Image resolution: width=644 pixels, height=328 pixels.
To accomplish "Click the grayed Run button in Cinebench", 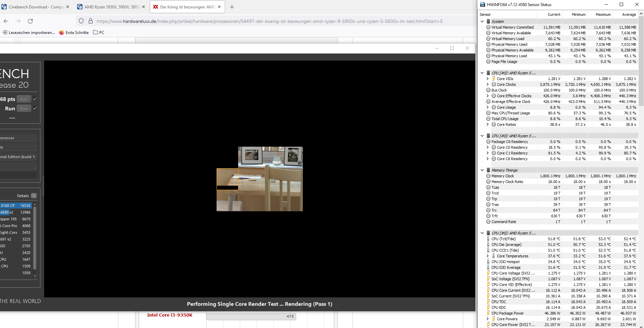I will [24, 99].
